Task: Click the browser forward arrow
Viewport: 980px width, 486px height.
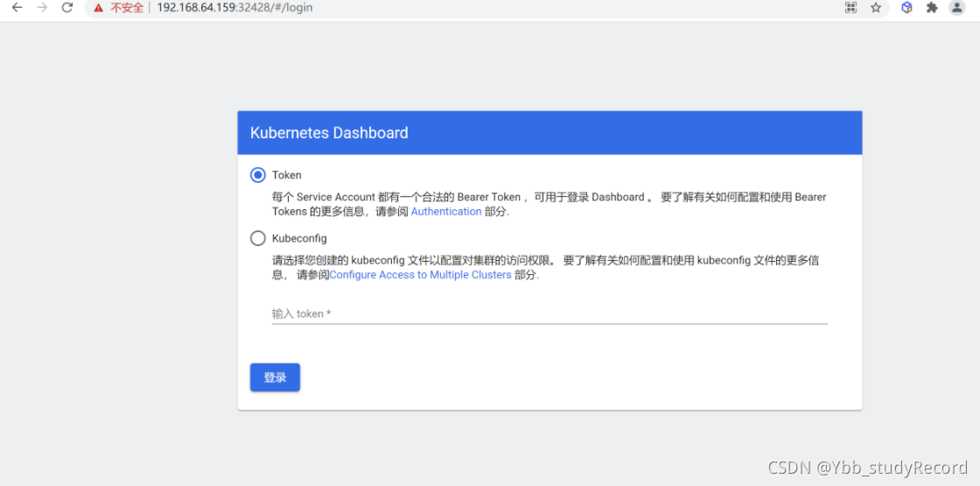Action: [42, 8]
